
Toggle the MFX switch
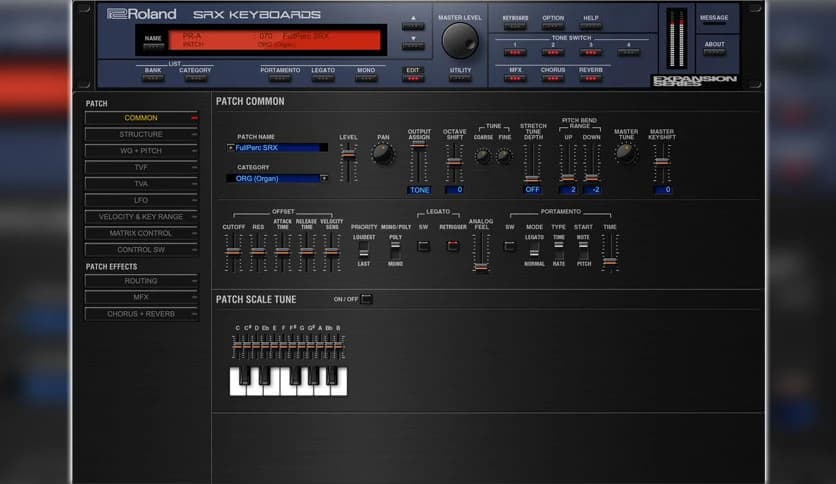point(515,78)
